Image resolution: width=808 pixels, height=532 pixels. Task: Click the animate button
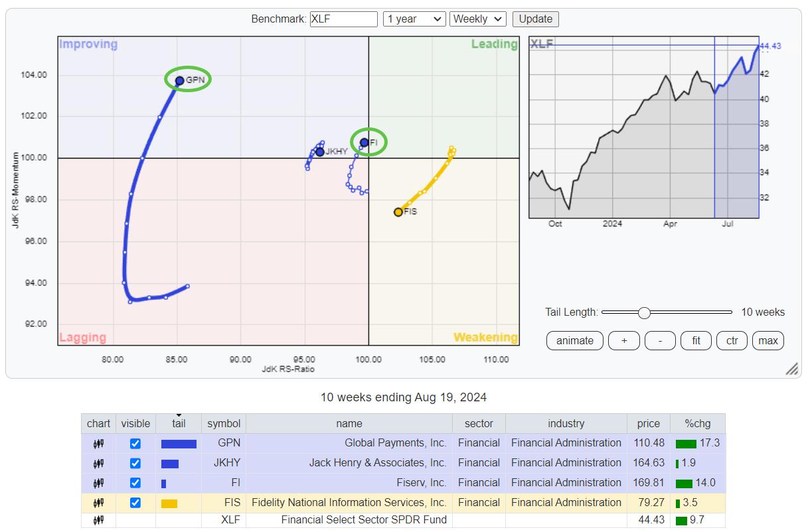click(574, 340)
